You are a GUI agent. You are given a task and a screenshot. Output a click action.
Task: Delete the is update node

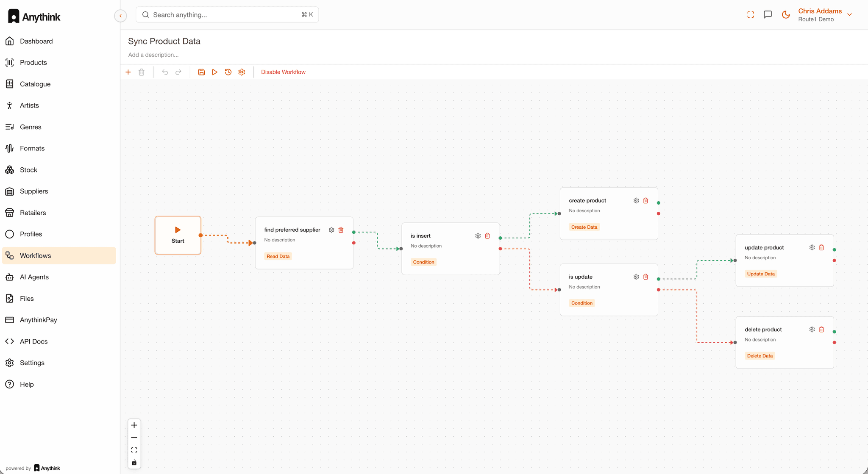click(645, 277)
